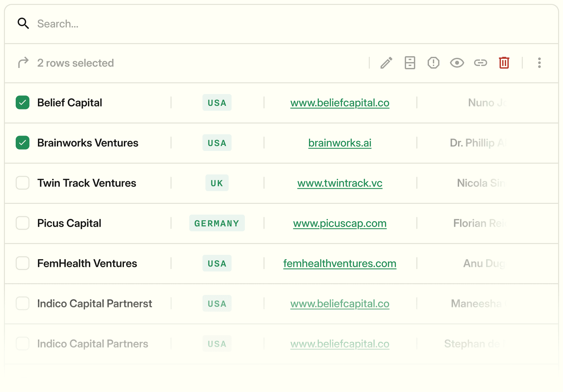Click the UK country tag
The height and width of the screenshot is (392, 563).
pos(217,183)
